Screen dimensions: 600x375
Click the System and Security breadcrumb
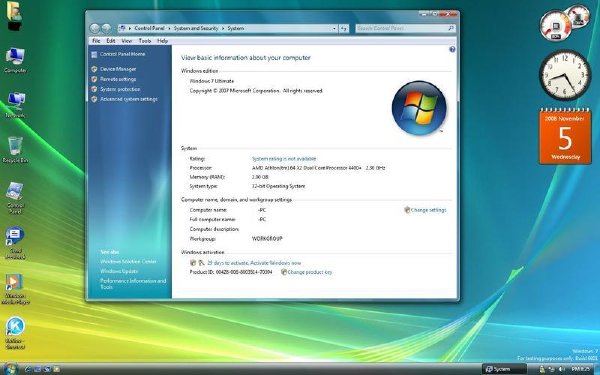click(x=196, y=28)
